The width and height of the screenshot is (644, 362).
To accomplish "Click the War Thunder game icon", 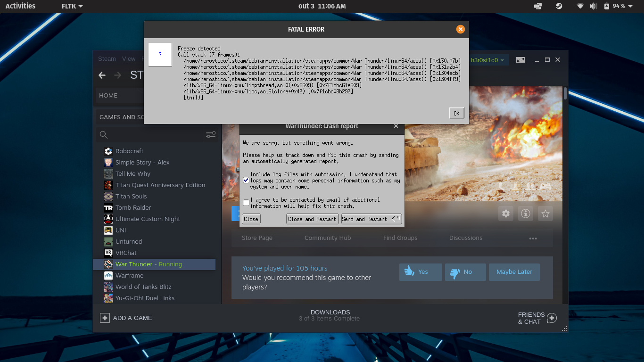I will point(108,264).
